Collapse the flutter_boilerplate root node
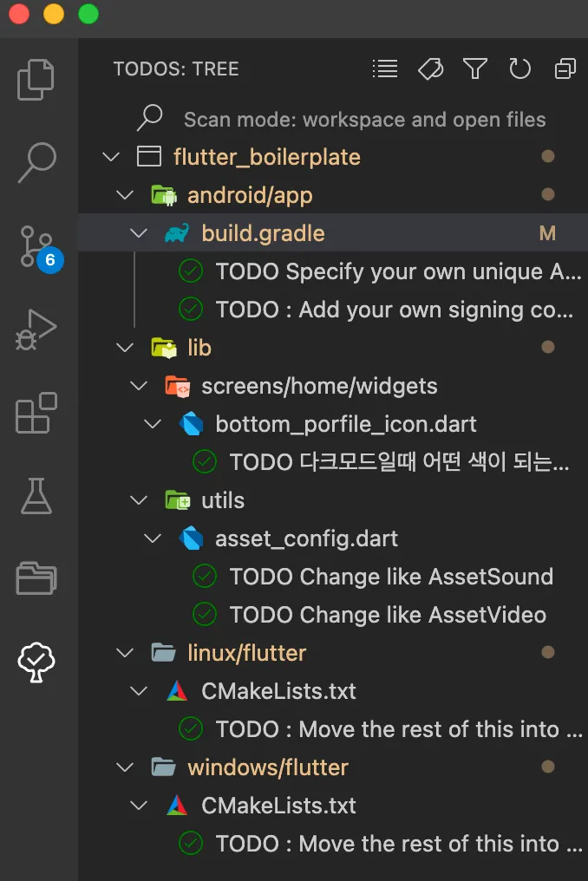 (x=110, y=158)
